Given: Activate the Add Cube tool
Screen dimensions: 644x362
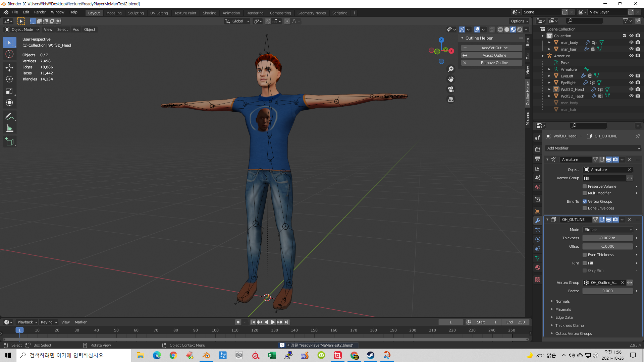Looking at the screenshot, I should [9, 142].
